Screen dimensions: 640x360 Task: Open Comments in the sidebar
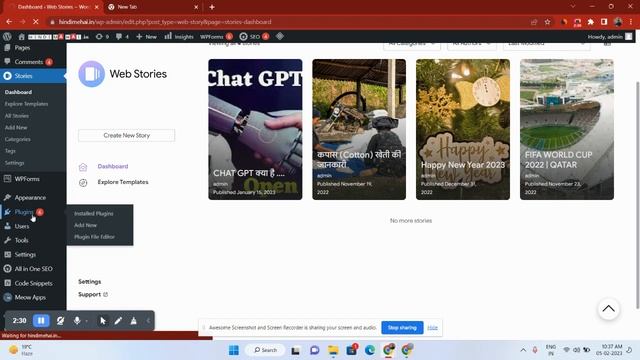[x=29, y=62]
